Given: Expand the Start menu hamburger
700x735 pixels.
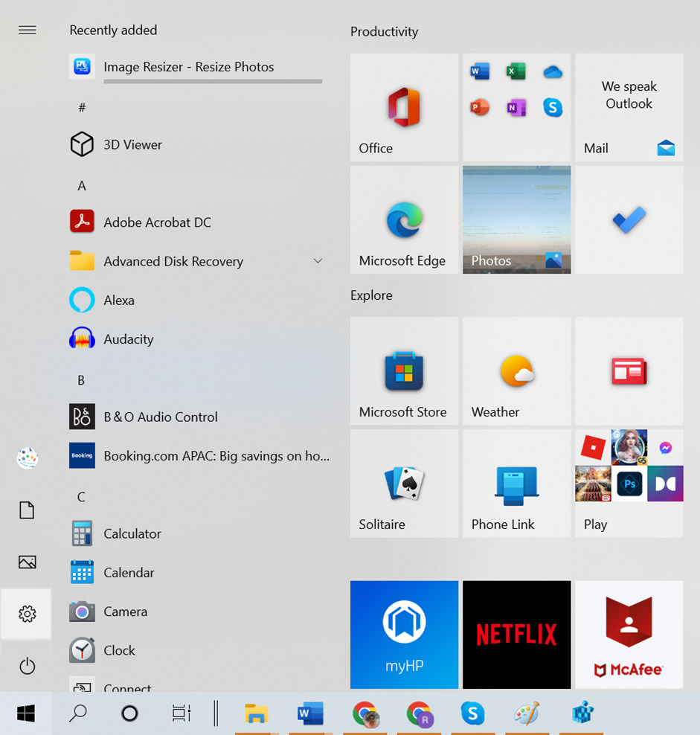Looking at the screenshot, I should click(28, 30).
